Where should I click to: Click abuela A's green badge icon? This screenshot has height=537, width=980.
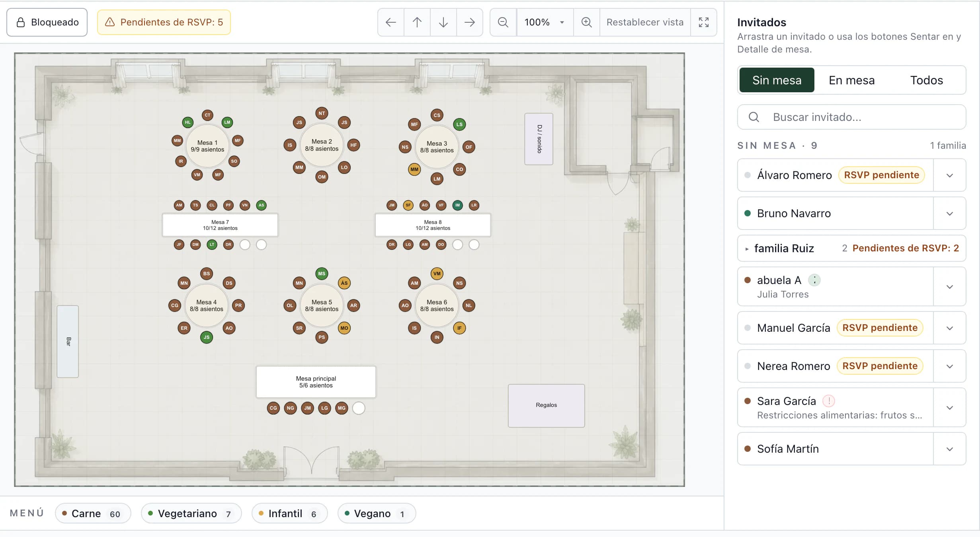pos(814,280)
